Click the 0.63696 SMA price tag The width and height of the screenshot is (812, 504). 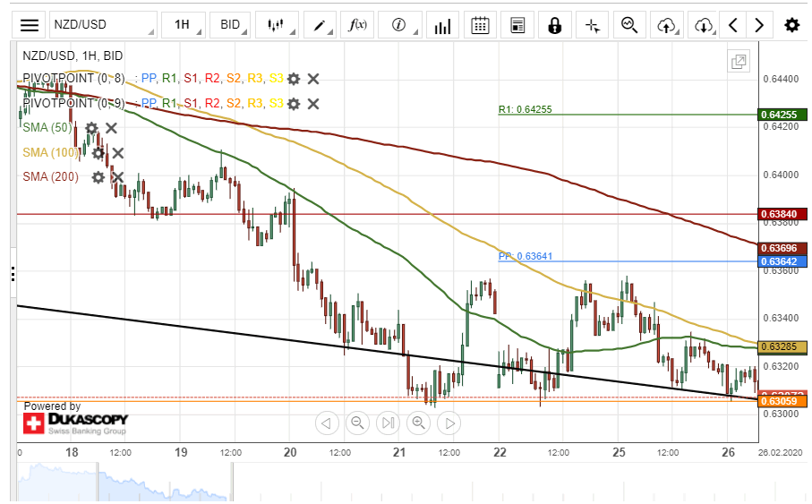(x=782, y=248)
